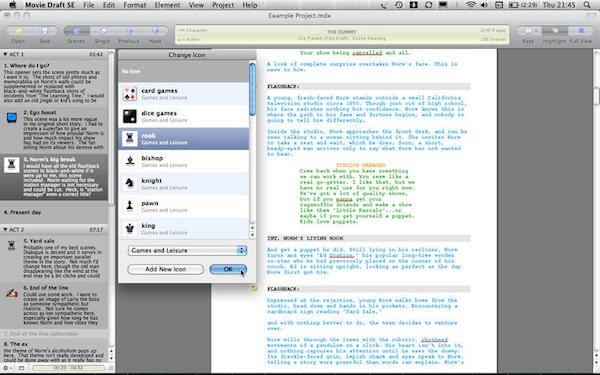This screenshot has height=375, width=600.
Task: Select No Icon option in list
Action: (x=184, y=71)
